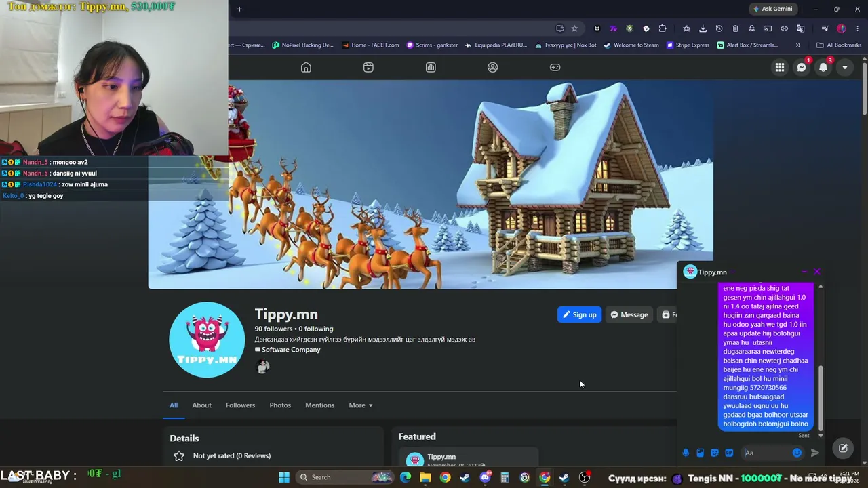Screen dimensions: 868x488
Task: Open the Chrome extensions puzzle icon
Action: (663, 28)
